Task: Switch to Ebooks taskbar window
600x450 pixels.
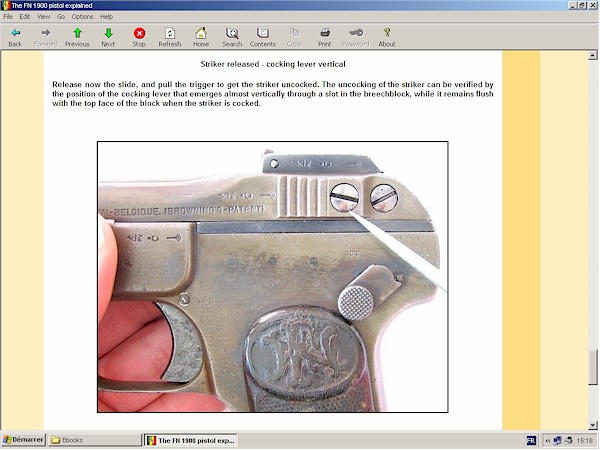Action: [x=95, y=440]
